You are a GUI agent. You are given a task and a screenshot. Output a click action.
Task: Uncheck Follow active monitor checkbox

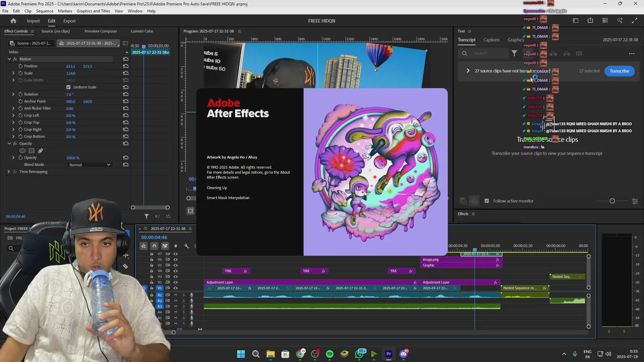487,201
